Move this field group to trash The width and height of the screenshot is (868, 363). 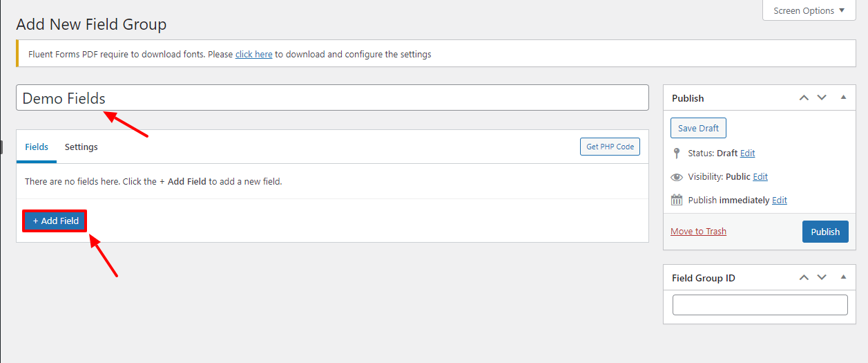click(x=698, y=232)
